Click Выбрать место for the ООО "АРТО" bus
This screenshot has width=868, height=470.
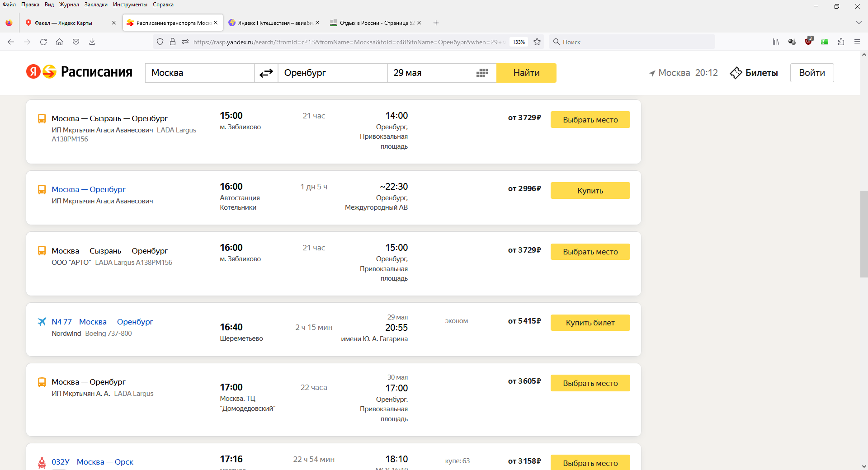590,252
